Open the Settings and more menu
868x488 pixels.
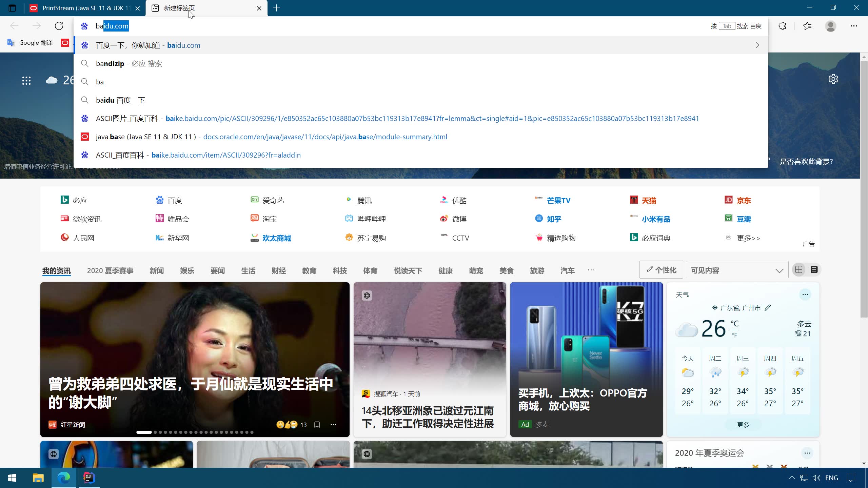[x=854, y=26]
